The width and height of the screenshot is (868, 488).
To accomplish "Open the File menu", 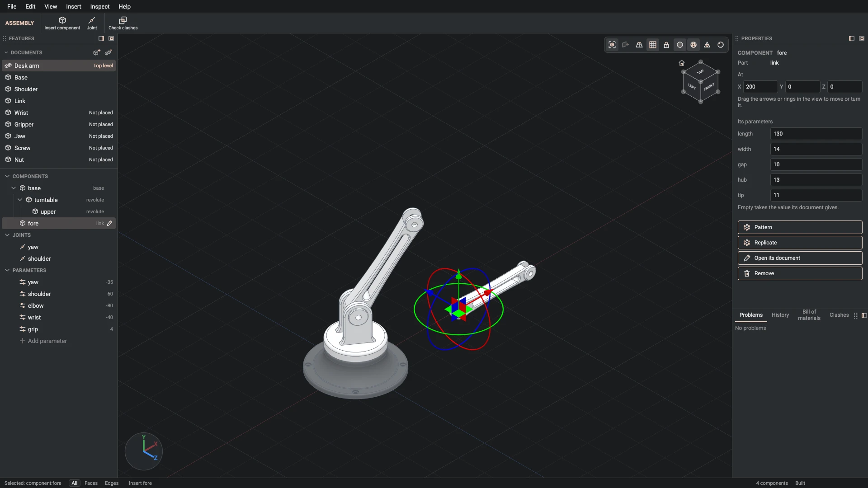I will 12,6.
